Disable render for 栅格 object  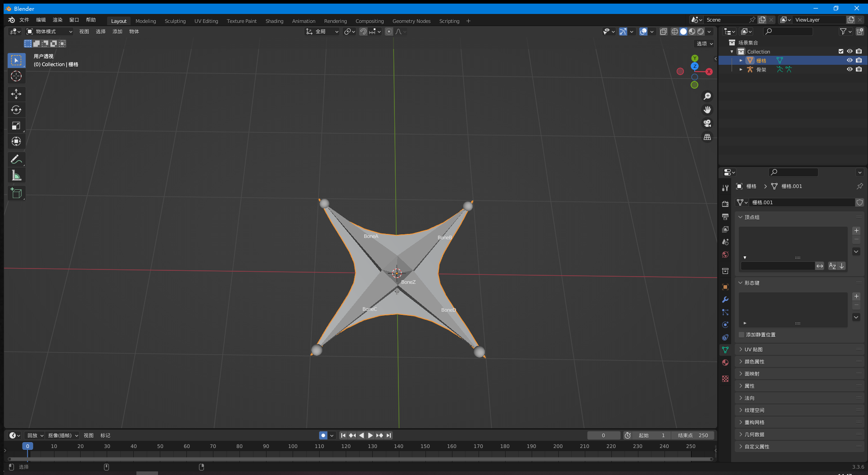click(859, 60)
